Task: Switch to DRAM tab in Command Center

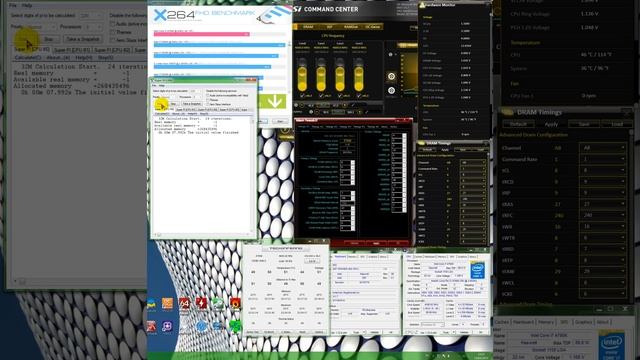Action: pos(308,27)
